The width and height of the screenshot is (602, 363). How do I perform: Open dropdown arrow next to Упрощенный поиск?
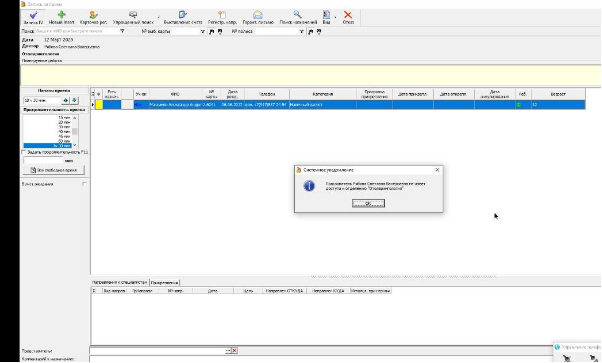159,17
